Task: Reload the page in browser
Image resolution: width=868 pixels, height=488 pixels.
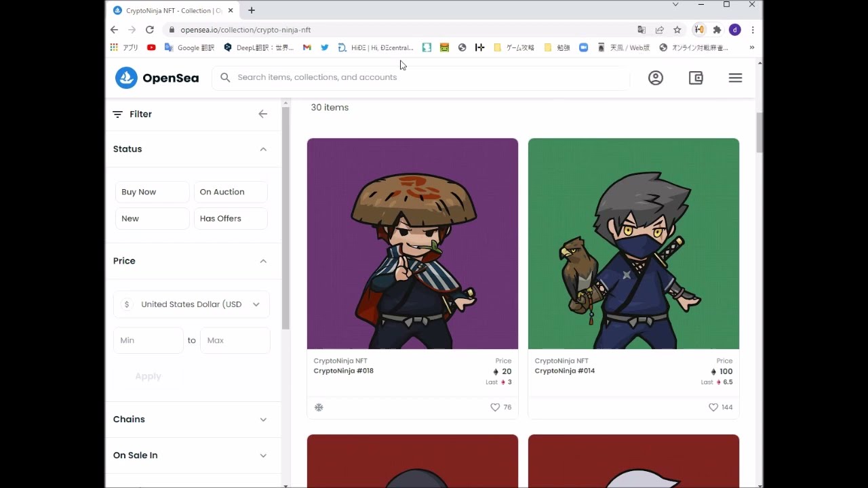Action: pyautogui.click(x=150, y=30)
